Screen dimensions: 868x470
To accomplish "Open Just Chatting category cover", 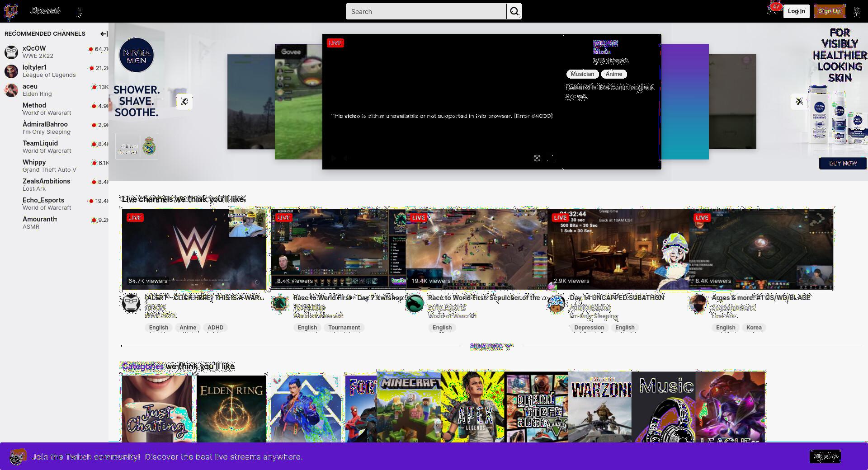I will coord(157,409).
